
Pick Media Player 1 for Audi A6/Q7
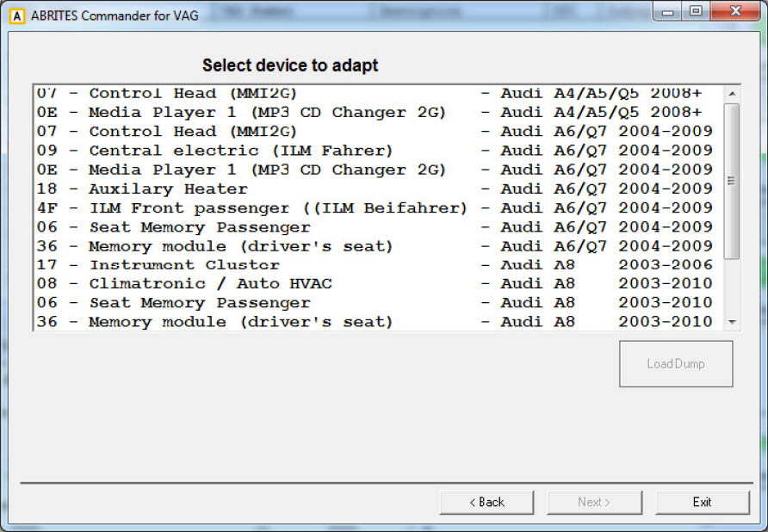375,169
